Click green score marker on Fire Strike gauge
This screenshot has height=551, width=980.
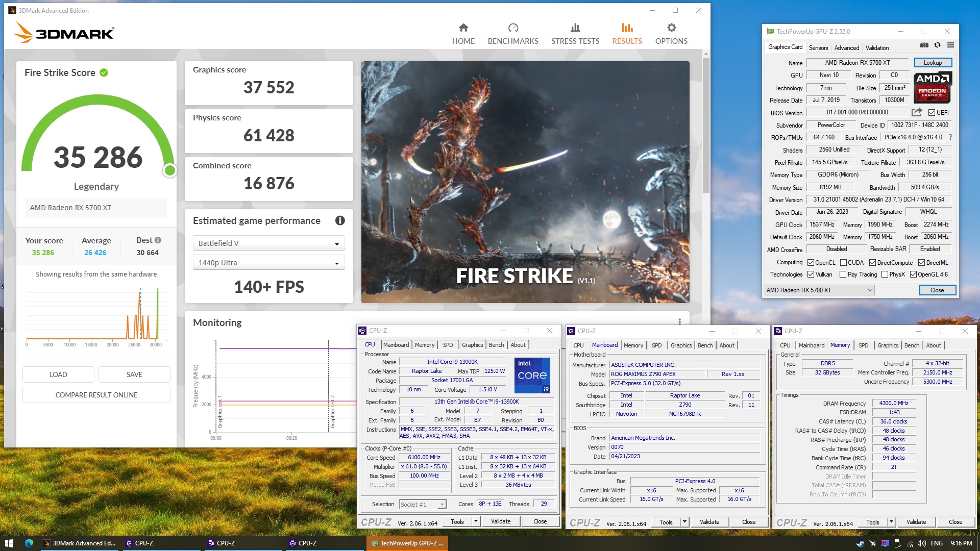[170, 170]
